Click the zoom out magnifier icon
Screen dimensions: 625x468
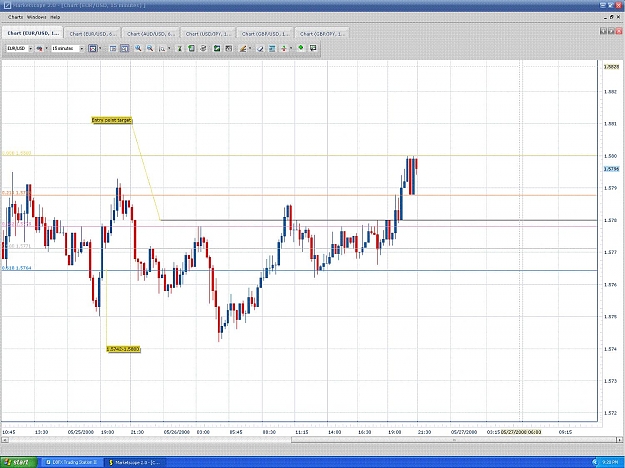point(150,48)
